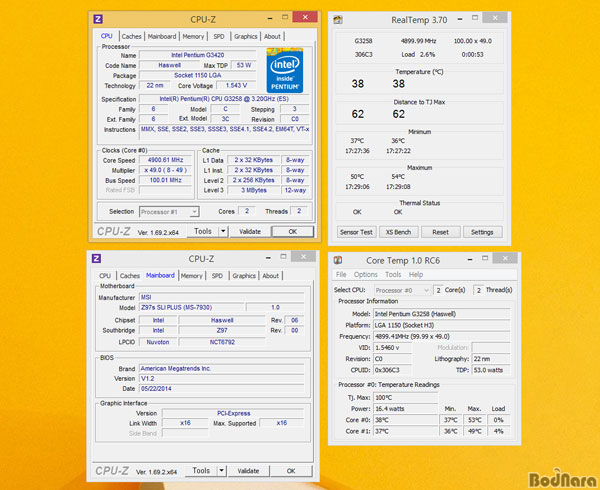Click Southbridge Z97 field

tap(222, 330)
